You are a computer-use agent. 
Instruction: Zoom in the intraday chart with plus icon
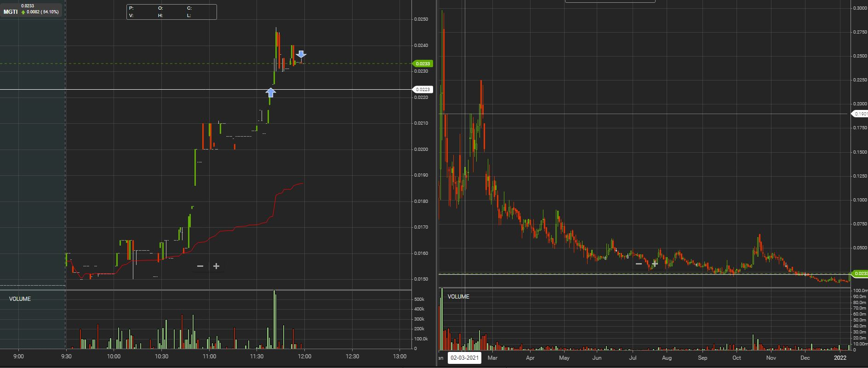216,266
